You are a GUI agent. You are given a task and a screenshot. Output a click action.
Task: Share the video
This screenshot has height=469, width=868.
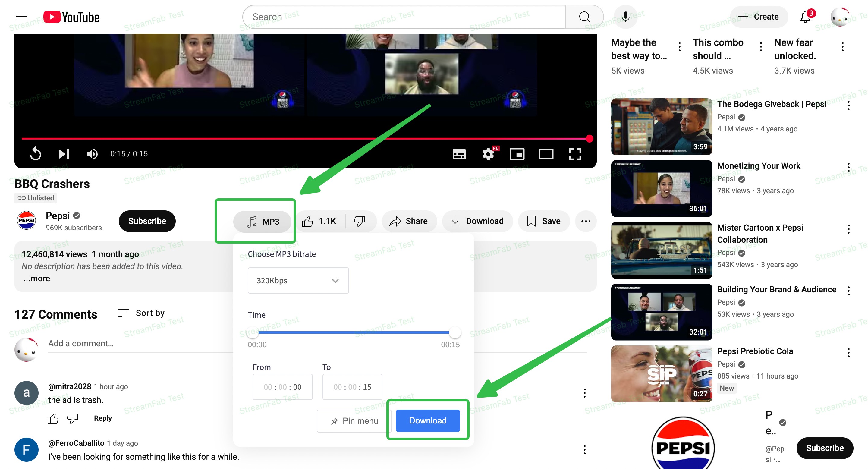pyautogui.click(x=409, y=221)
